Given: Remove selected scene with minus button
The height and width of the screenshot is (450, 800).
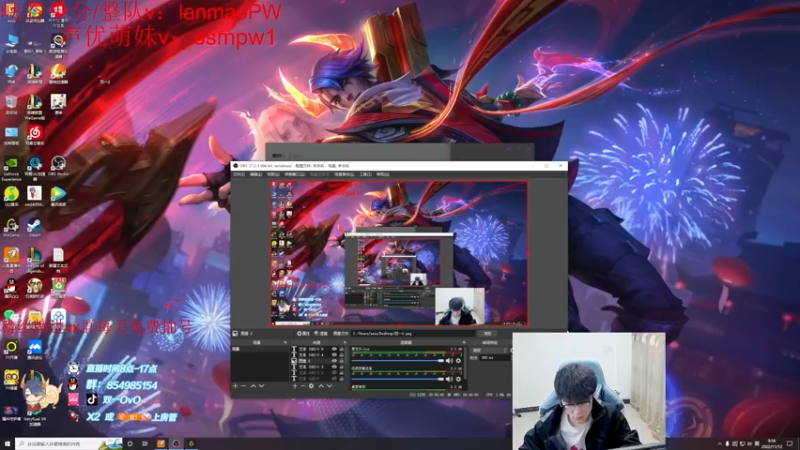Looking at the screenshot, I should pyautogui.click(x=243, y=386).
